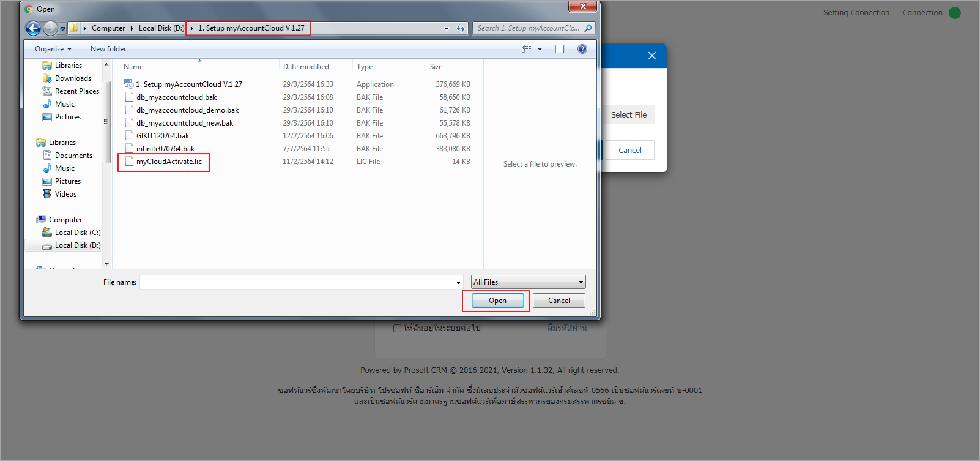Open recent locations dropdown beside Forward arrow
This screenshot has height=461, width=980.
click(x=62, y=29)
